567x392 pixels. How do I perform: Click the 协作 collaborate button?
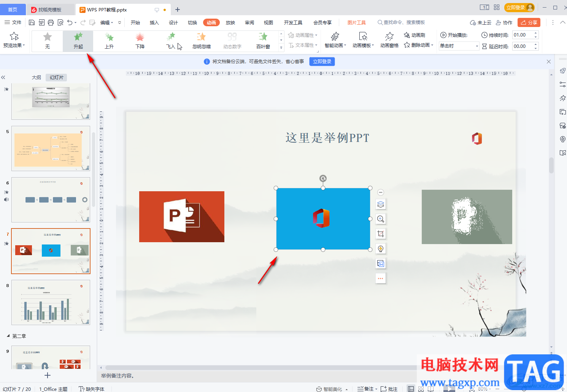click(504, 23)
